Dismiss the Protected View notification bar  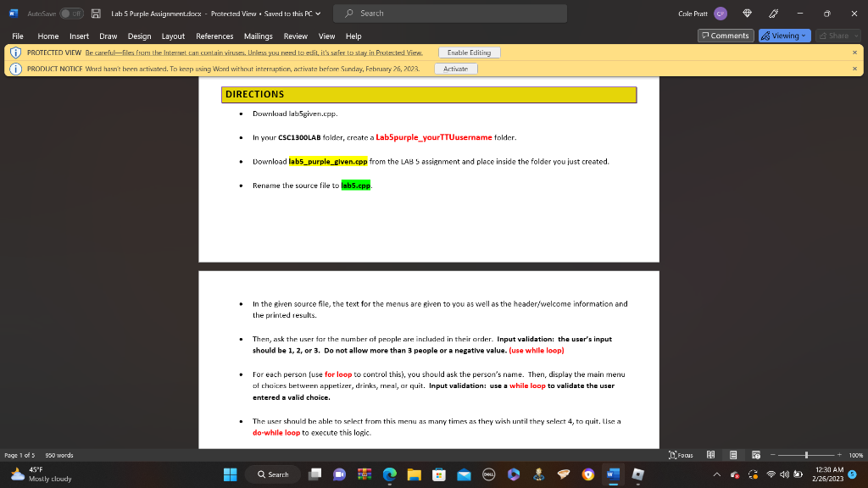point(855,52)
